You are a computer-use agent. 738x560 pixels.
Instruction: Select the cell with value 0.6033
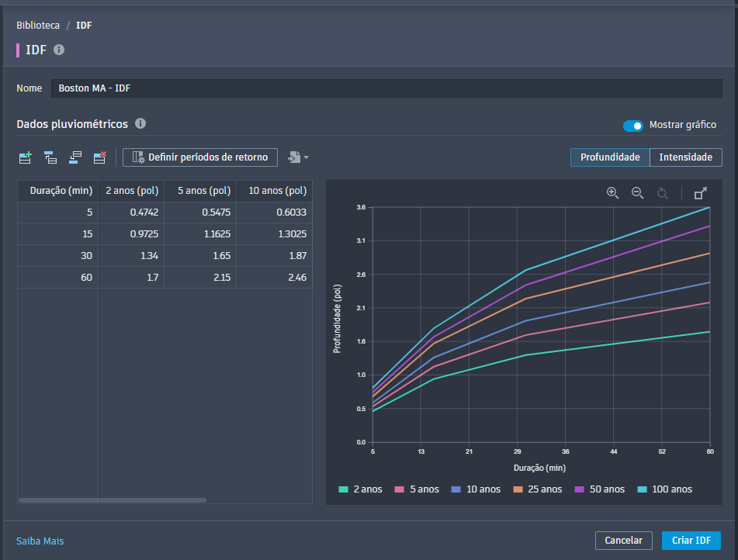click(274, 213)
